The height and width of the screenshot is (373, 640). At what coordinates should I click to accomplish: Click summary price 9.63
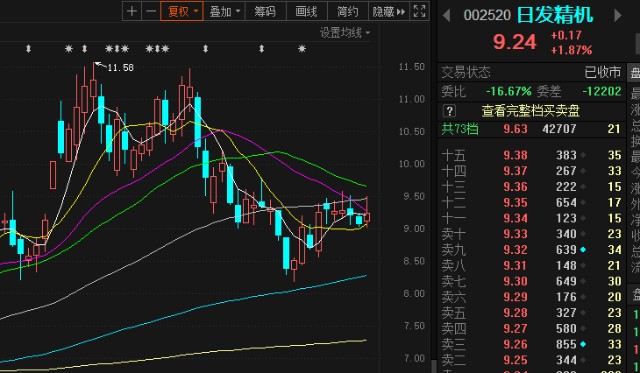coord(515,129)
